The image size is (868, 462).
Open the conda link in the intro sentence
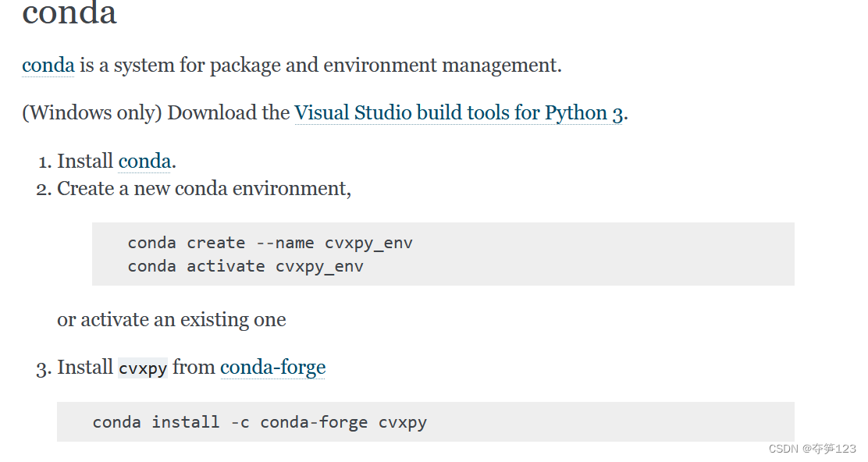[48, 65]
